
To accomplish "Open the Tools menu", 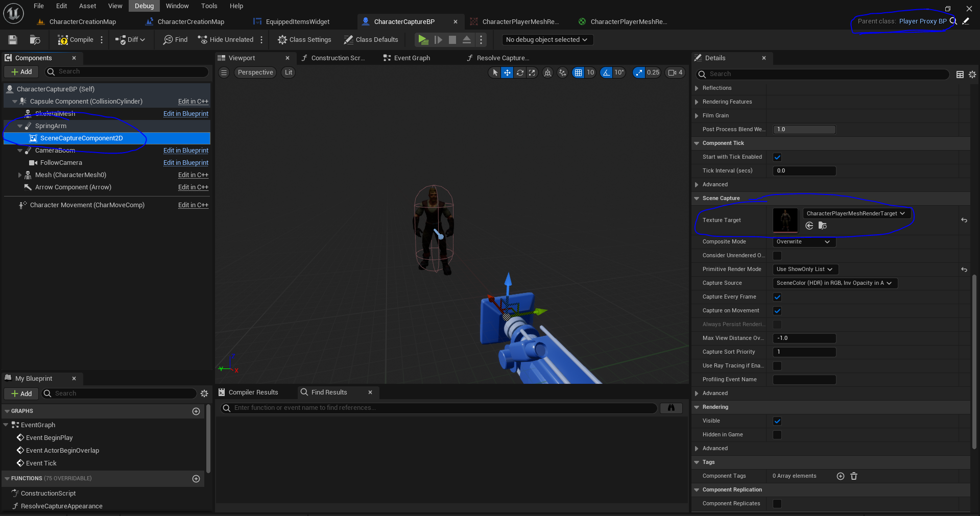I will pyautogui.click(x=209, y=6).
